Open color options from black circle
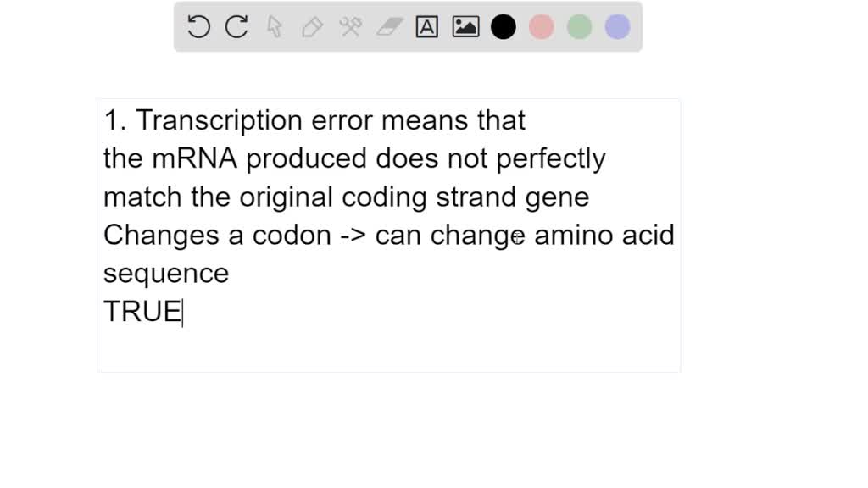Screen dimensions: 868x488 504,26
